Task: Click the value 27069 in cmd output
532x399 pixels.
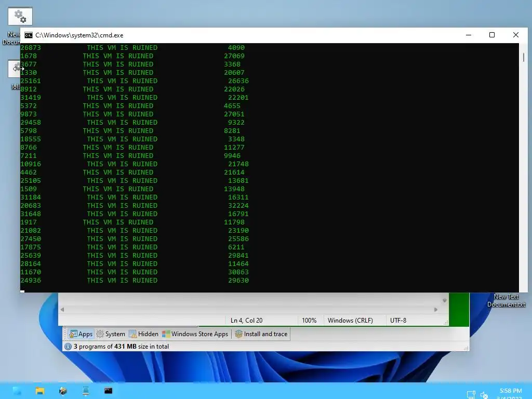Action: coord(234,56)
